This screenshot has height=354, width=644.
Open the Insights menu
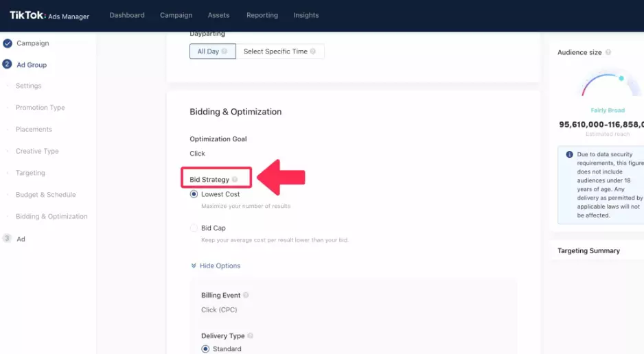tap(306, 15)
